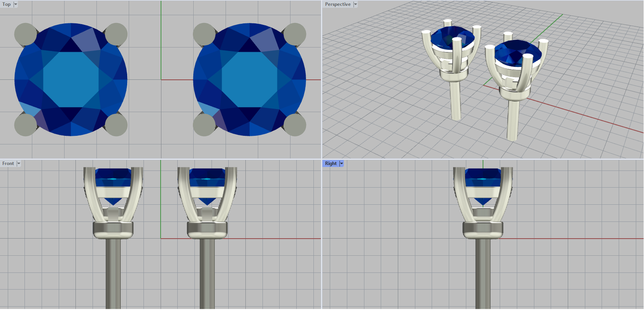Image resolution: width=644 pixels, height=311 pixels.
Task: Select the right sapphire gem in Top view
Action: (x=250, y=79)
